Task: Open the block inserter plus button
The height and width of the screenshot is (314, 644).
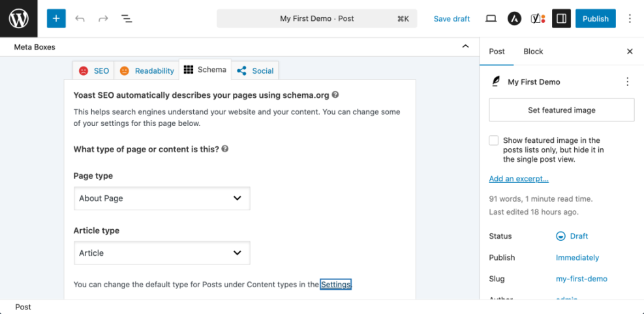Action: [56, 18]
